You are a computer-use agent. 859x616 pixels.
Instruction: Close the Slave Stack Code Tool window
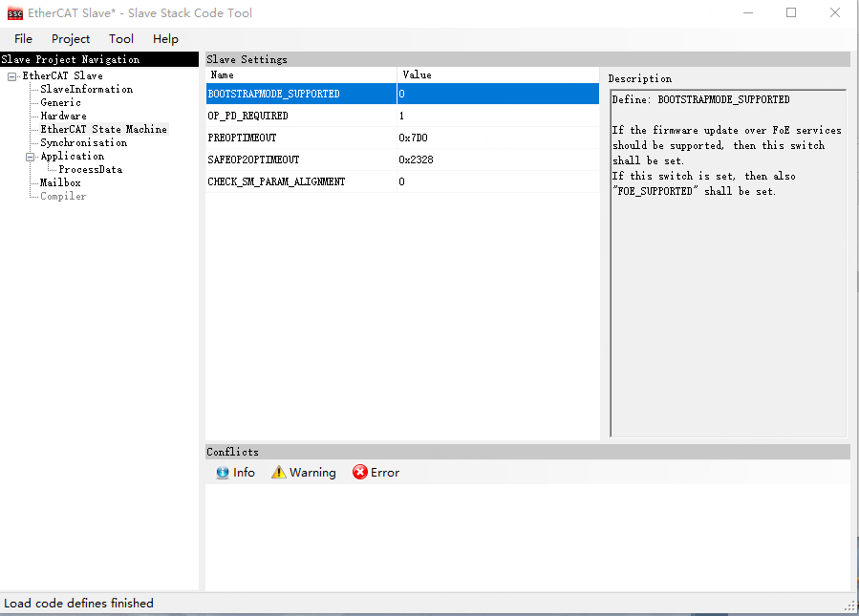(x=834, y=12)
